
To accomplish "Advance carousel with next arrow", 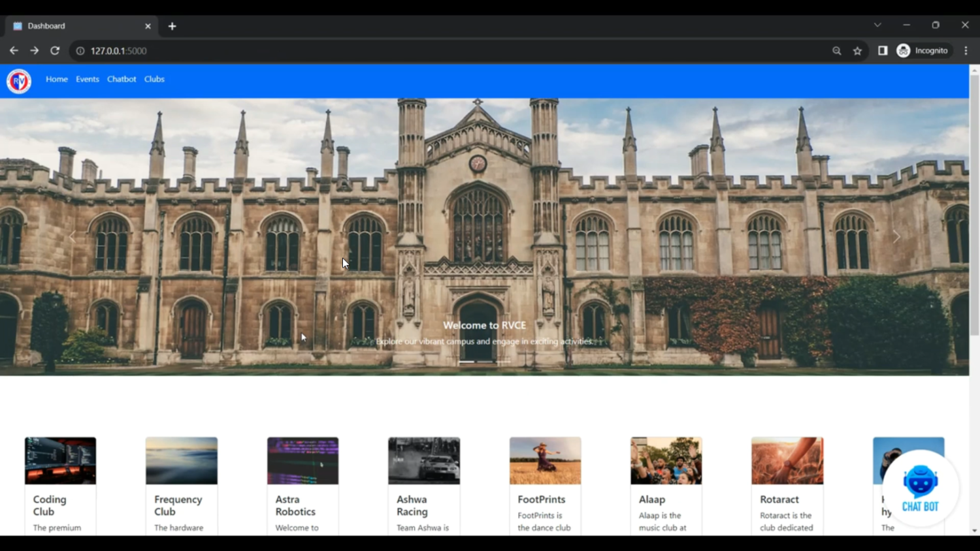I will pos(896,237).
